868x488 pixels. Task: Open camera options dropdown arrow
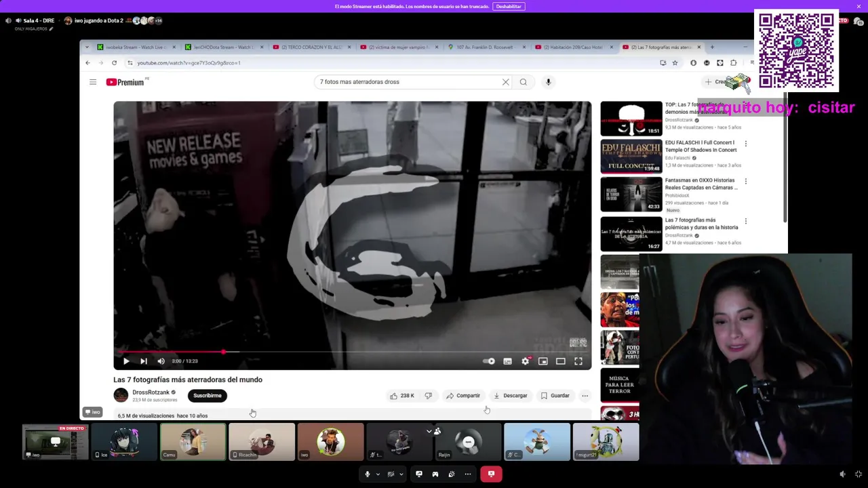pyautogui.click(x=401, y=474)
